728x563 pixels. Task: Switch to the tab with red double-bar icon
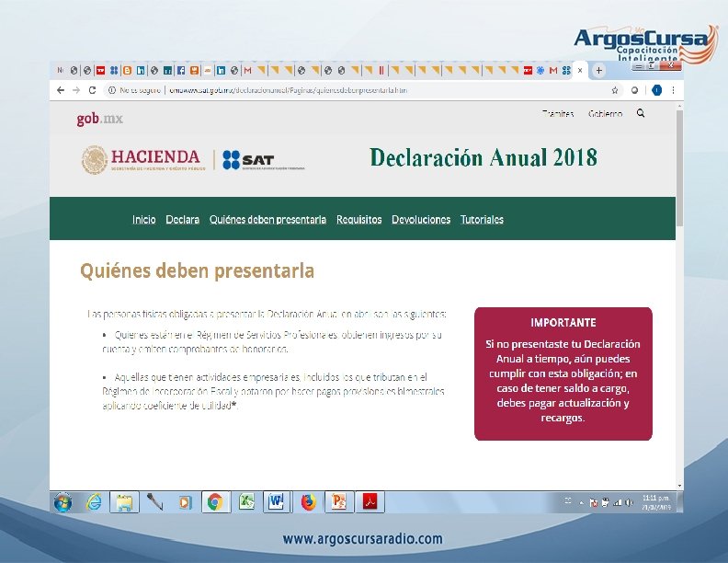381,71
